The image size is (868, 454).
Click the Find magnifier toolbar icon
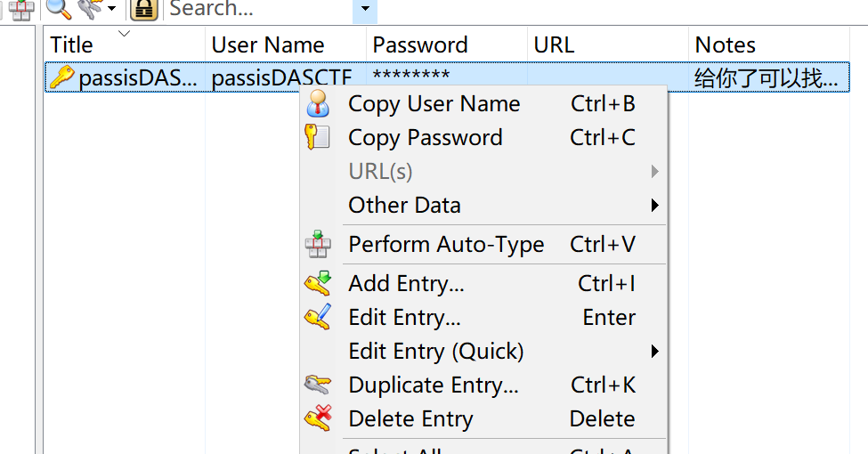point(59,8)
